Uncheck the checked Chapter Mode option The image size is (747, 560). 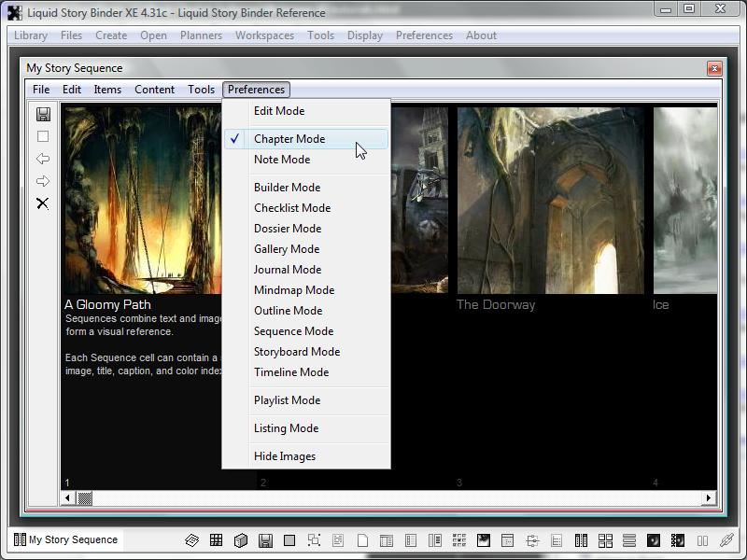[x=289, y=139]
